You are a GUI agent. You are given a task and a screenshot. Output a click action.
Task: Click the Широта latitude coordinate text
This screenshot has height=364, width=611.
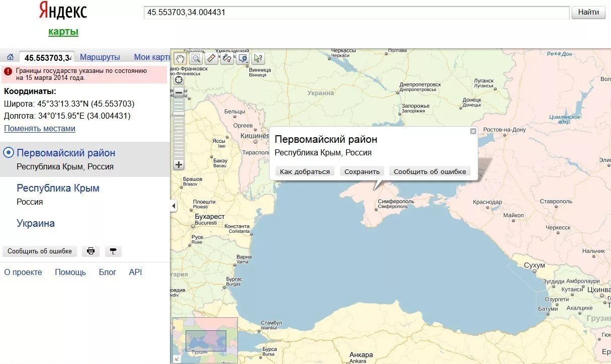tap(69, 104)
